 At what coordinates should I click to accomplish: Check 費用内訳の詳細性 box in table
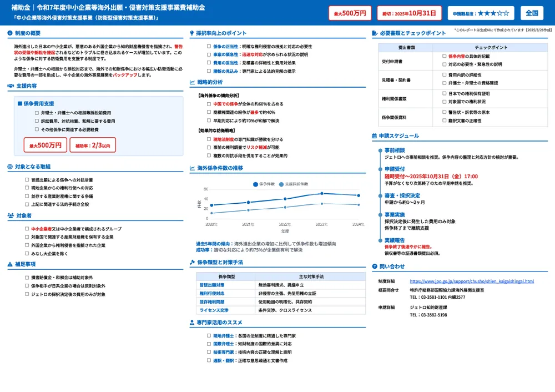[x=444, y=75]
